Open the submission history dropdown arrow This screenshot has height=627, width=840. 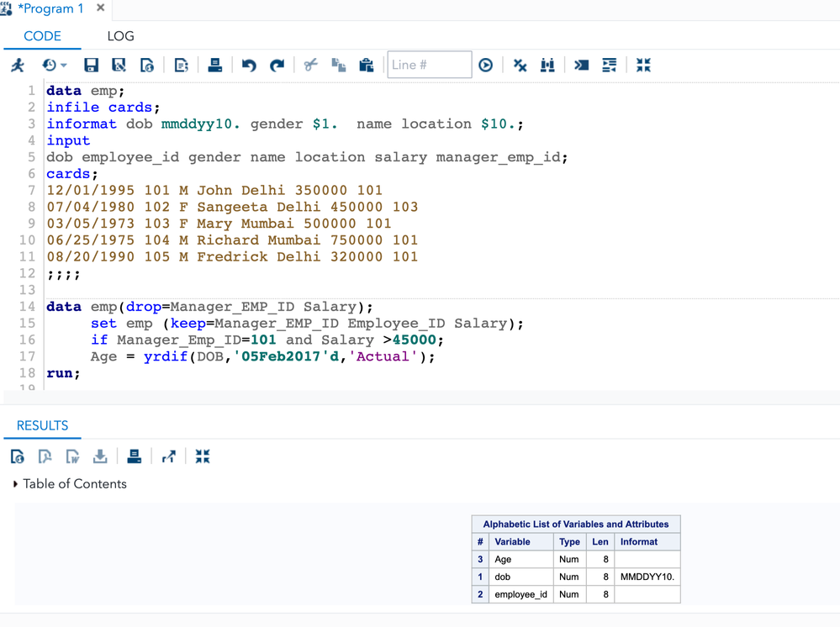64,66
